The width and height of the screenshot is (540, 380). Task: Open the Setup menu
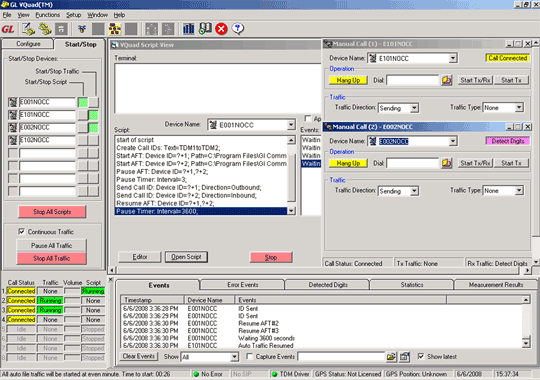point(73,15)
